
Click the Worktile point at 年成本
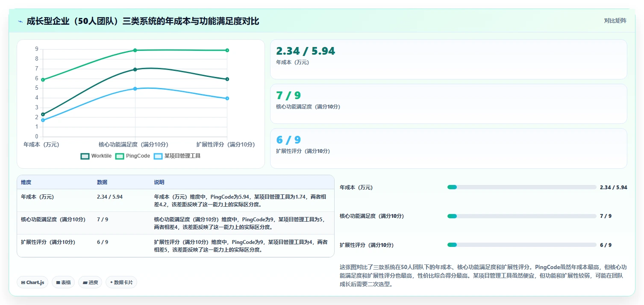(43, 114)
